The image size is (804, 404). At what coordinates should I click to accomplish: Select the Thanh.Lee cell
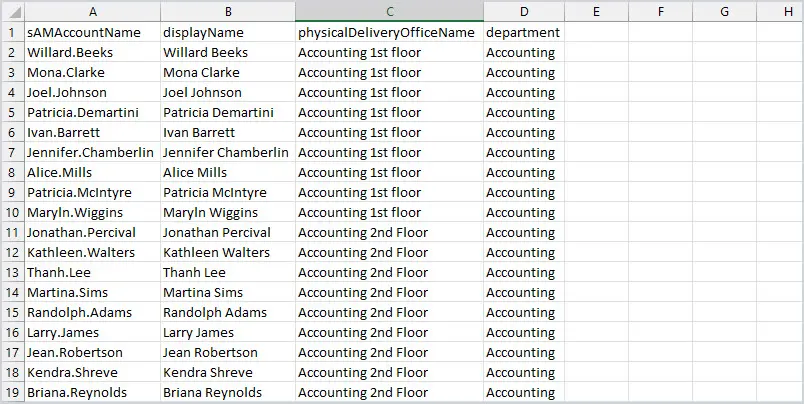tap(92, 272)
